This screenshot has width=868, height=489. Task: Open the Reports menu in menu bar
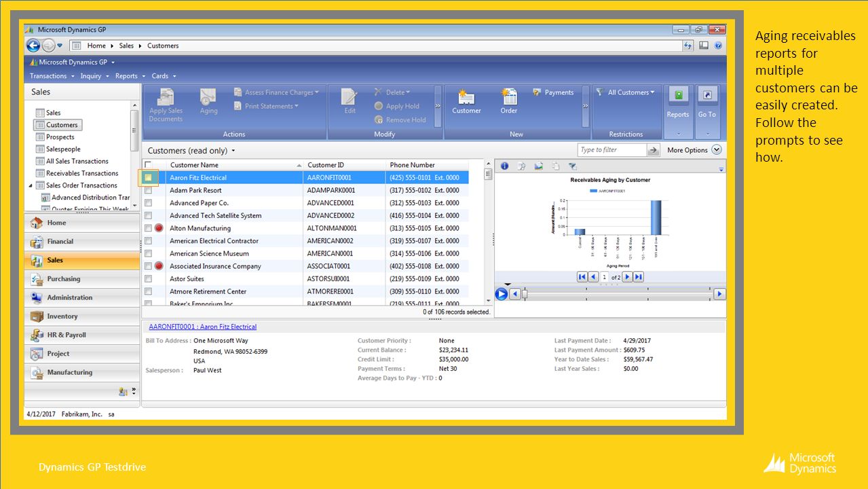pyautogui.click(x=130, y=76)
